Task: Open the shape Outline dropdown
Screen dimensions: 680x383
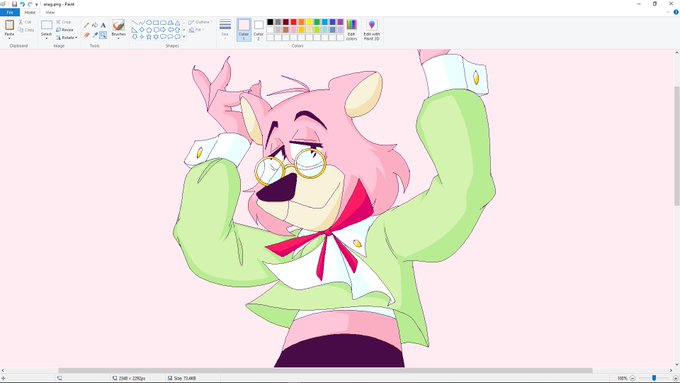Action: (200, 22)
